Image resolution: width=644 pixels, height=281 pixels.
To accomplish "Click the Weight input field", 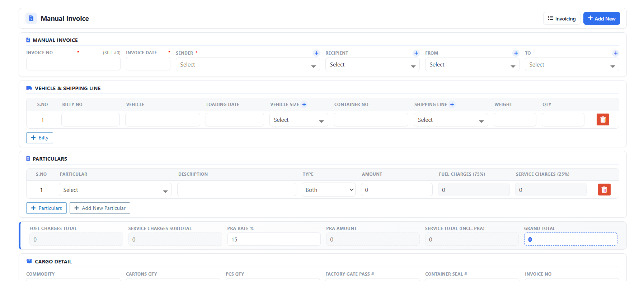I will click(x=515, y=120).
